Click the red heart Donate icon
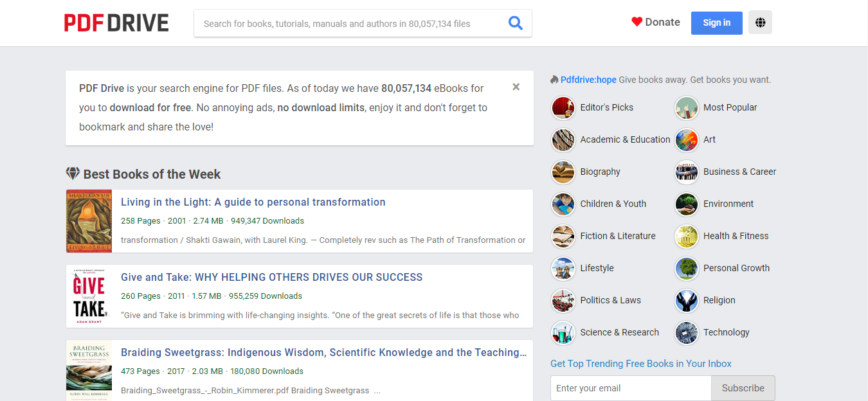Screen dimensions: 868x401 tap(637, 22)
